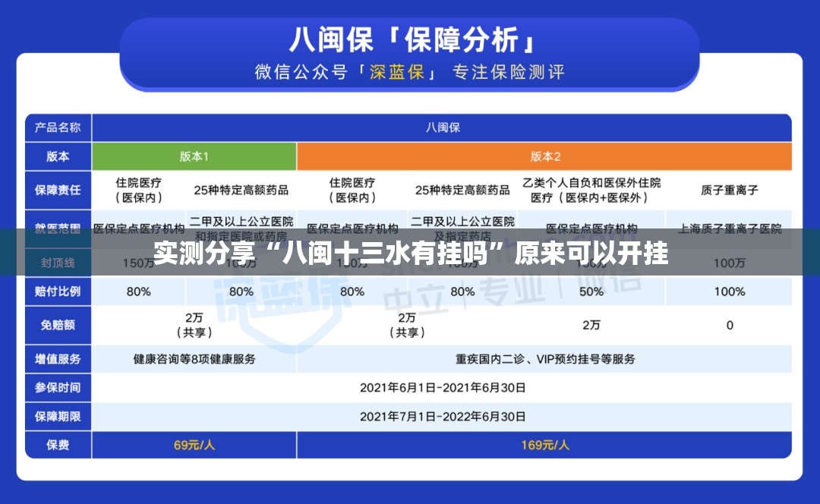Screen dimensions: 820x504
Task: Click 25种特定高额药品 under 版本1
Action: [x=241, y=191]
